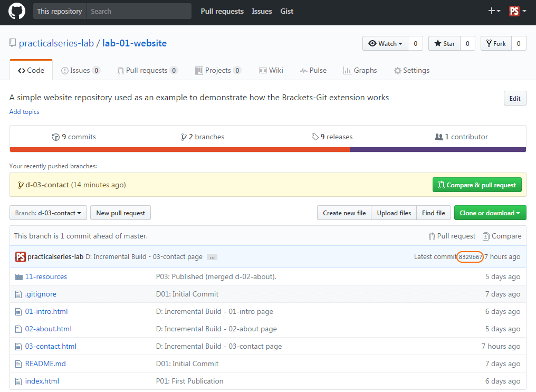Expand commit message with ellipsis button
Image resolution: width=536 pixels, height=392 pixels.
click(212, 257)
